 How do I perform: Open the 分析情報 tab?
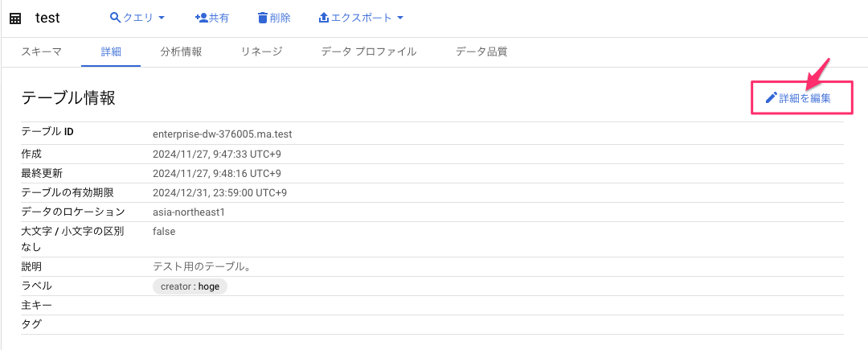point(181,51)
